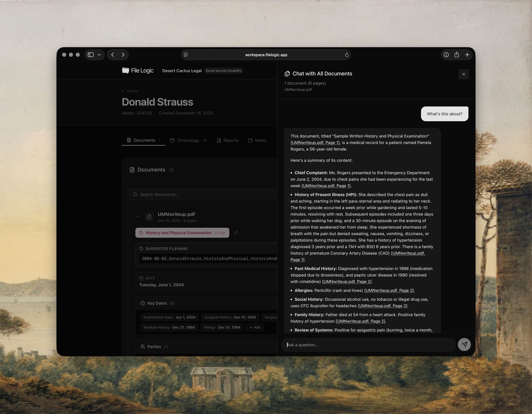Close the Chat with All Documents panel
The height and width of the screenshot is (414, 532).
point(463,74)
